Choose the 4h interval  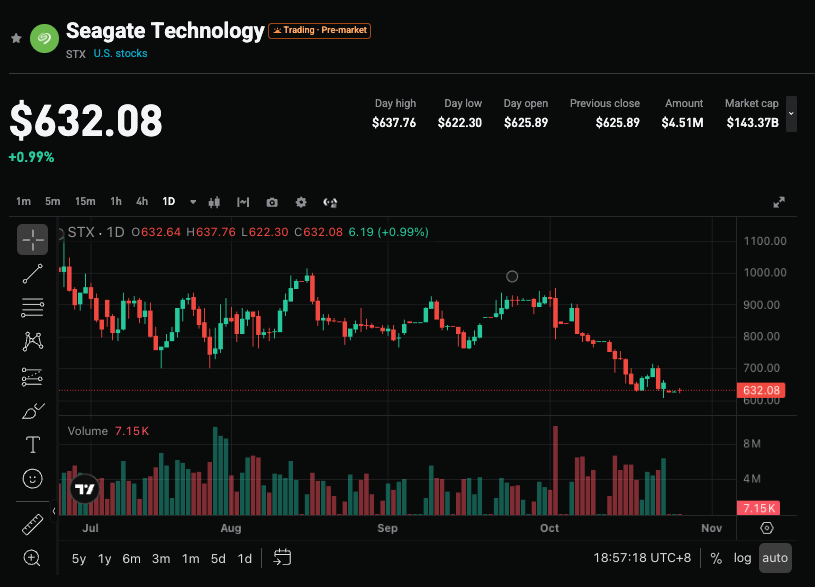tap(142, 202)
